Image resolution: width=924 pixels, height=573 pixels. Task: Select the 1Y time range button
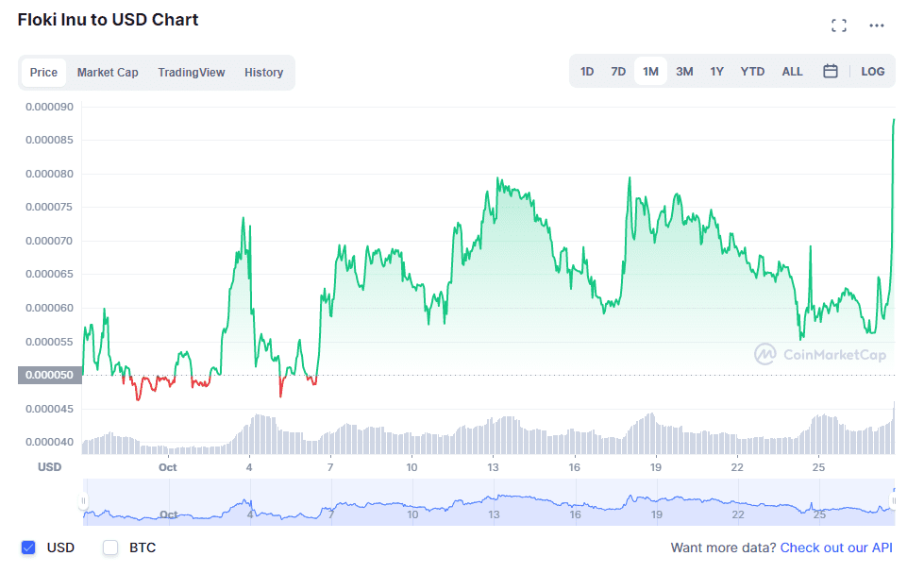716,71
